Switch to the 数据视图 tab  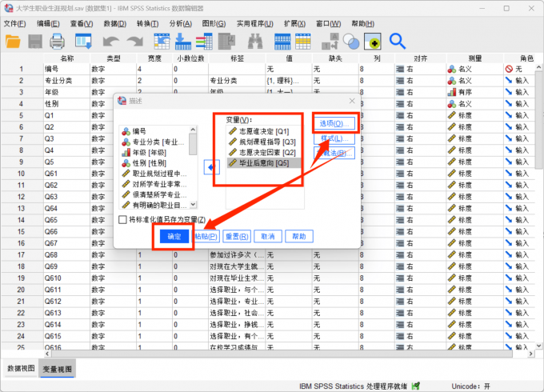pos(21,369)
